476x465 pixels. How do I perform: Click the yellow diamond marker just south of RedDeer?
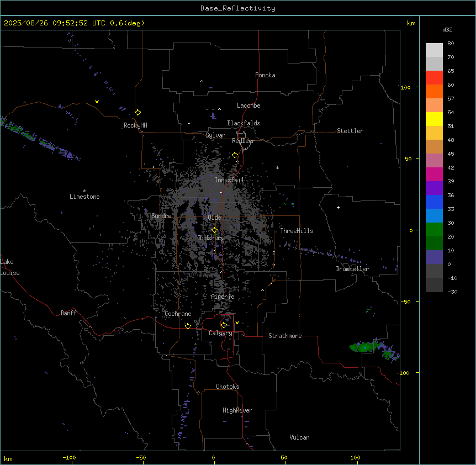[x=235, y=155]
